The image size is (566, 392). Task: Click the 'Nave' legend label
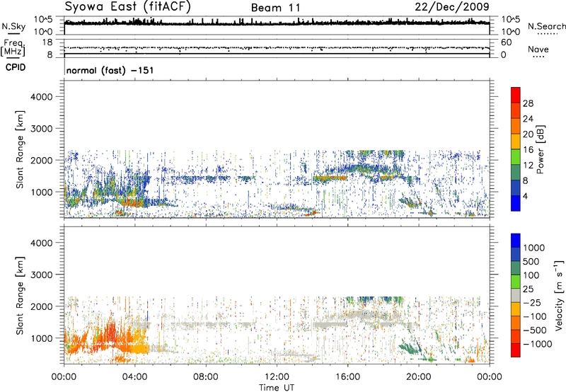point(538,49)
